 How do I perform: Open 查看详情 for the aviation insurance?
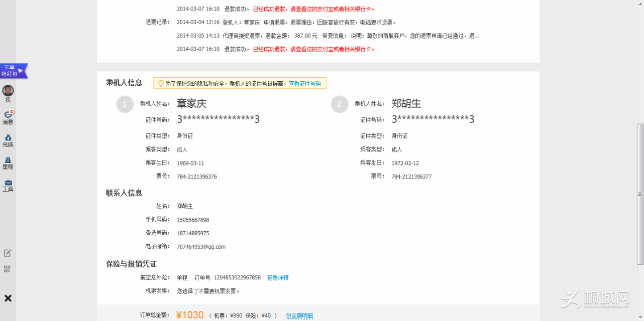coord(278,278)
